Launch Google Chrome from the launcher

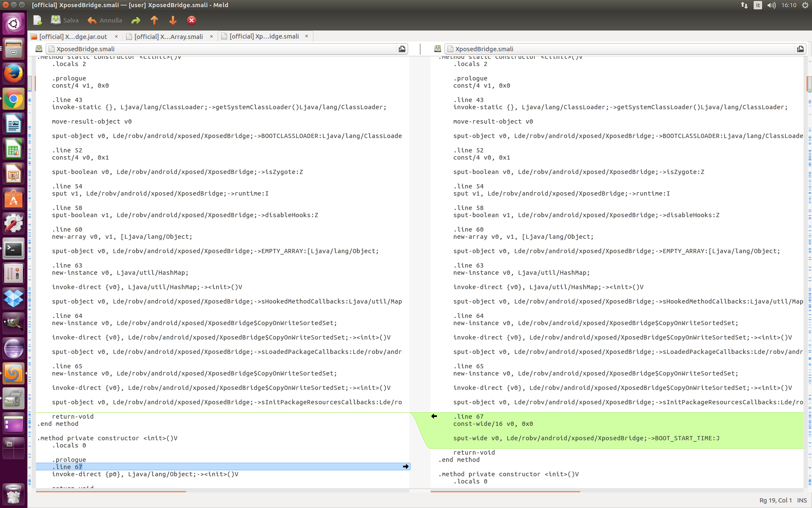pyautogui.click(x=14, y=99)
